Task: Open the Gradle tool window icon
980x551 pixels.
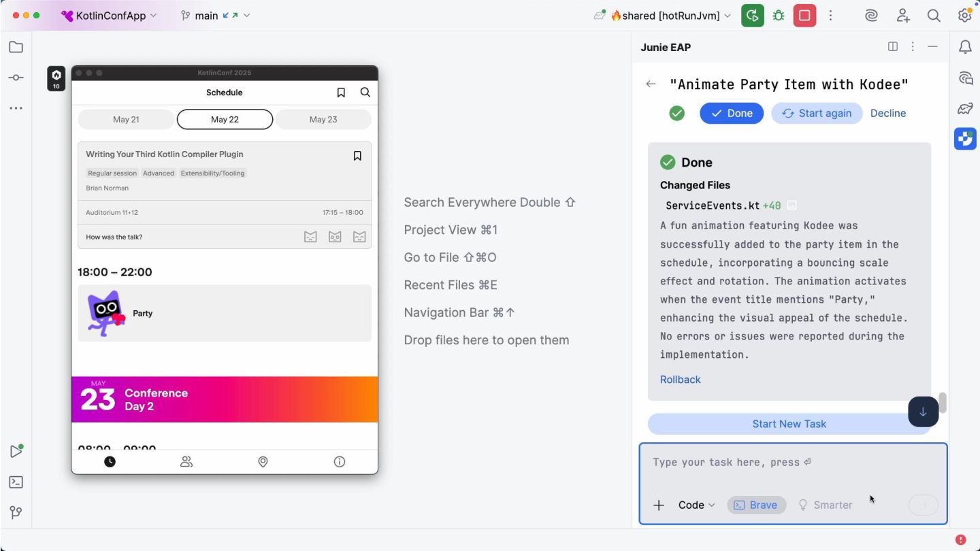Action: [x=965, y=109]
